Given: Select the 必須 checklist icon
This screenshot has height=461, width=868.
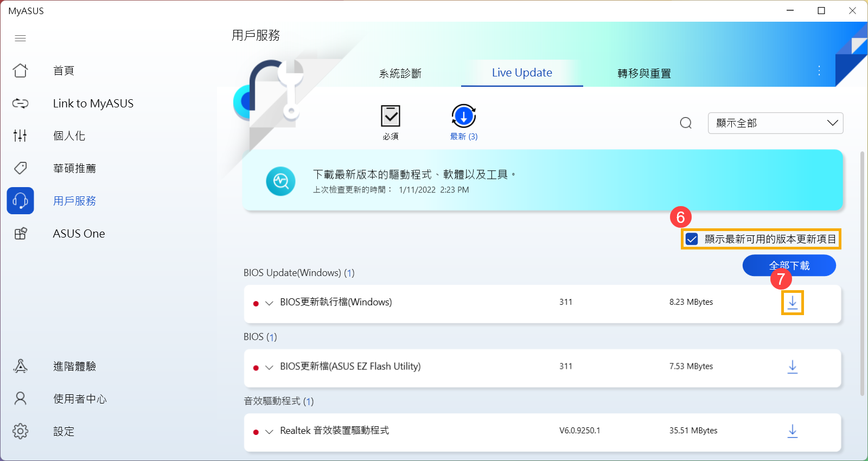Looking at the screenshot, I should pyautogui.click(x=391, y=116).
